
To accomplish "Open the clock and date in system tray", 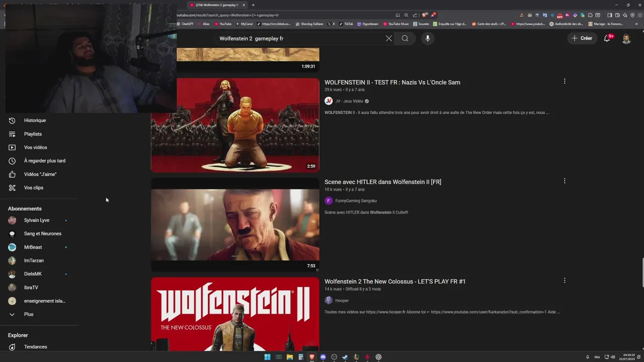I will click(627, 357).
